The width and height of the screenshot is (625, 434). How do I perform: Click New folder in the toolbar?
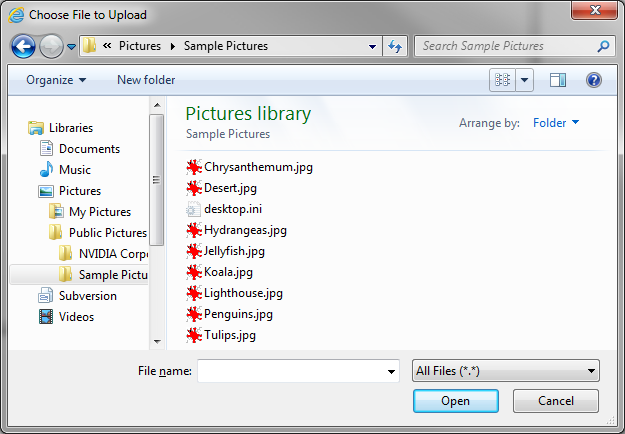click(x=146, y=80)
